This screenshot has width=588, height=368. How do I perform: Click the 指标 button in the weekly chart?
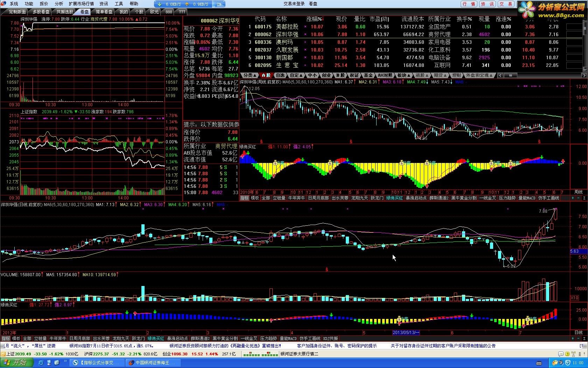[x=244, y=198]
